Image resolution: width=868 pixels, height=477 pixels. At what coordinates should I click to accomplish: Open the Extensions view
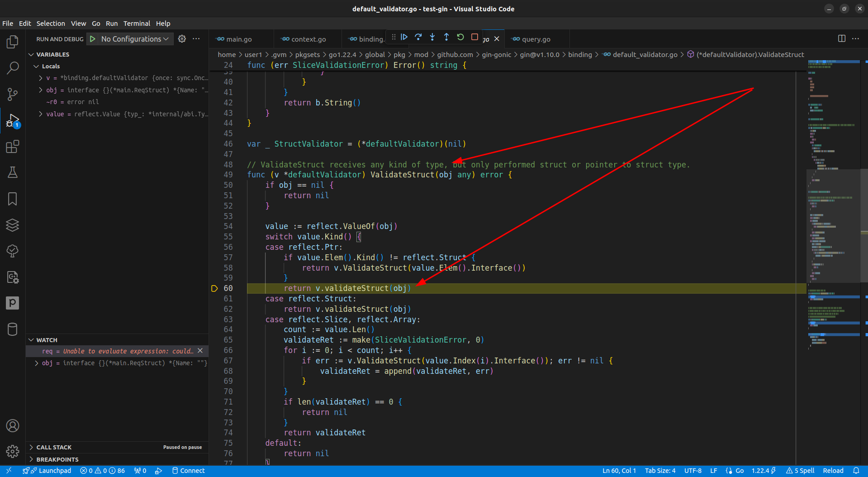[13, 147]
